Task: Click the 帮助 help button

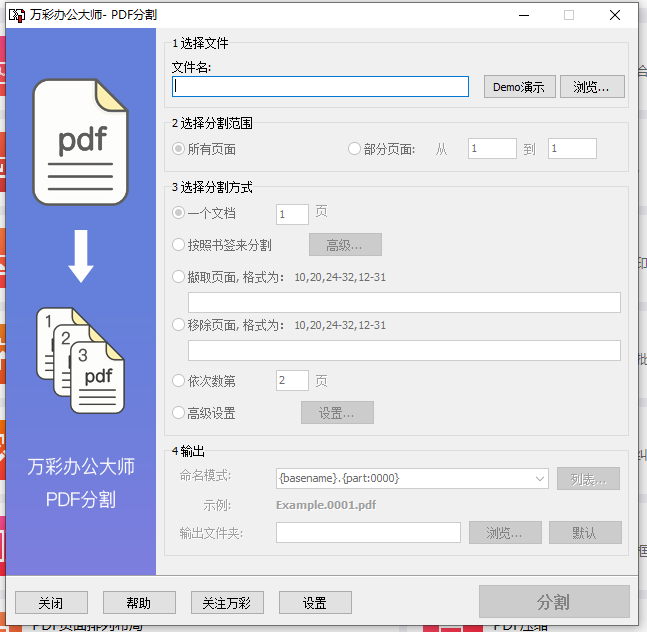Action: point(139,603)
